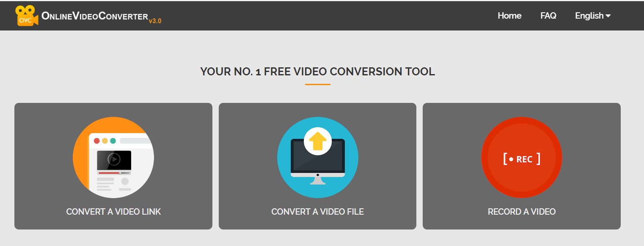
Task: Open the FAQ page
Action: tap(548, 16)
